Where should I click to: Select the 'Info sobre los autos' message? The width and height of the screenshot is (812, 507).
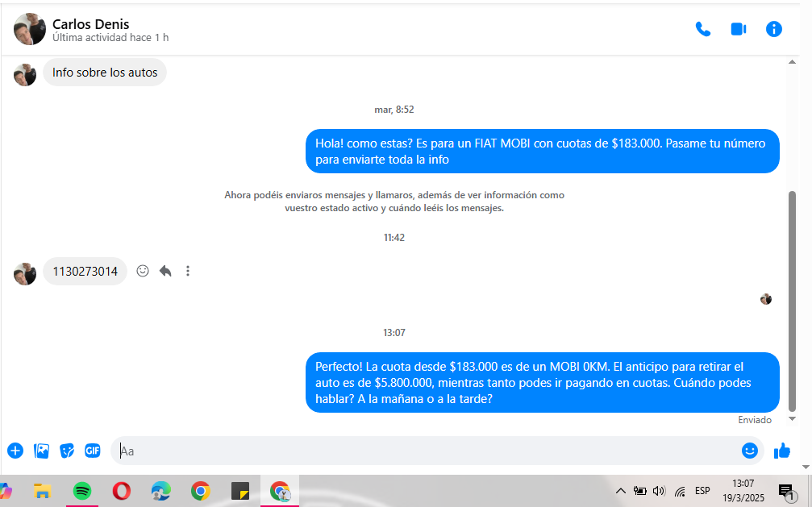[x=105, y=73]
